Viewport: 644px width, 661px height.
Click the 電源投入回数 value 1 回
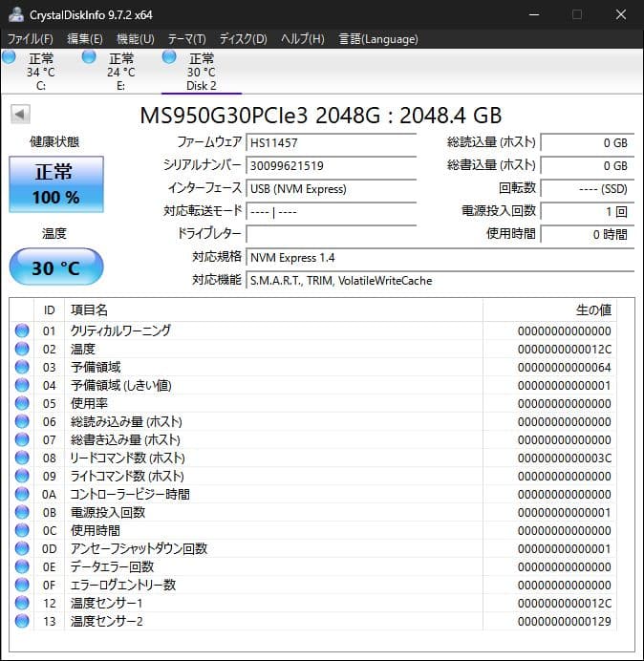[x=588, y=212]
